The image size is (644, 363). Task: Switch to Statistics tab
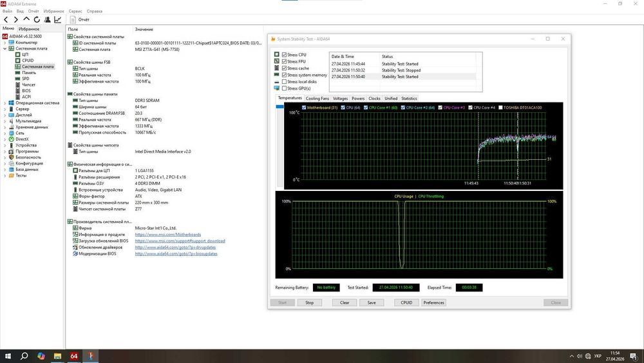tap(409, 99)
